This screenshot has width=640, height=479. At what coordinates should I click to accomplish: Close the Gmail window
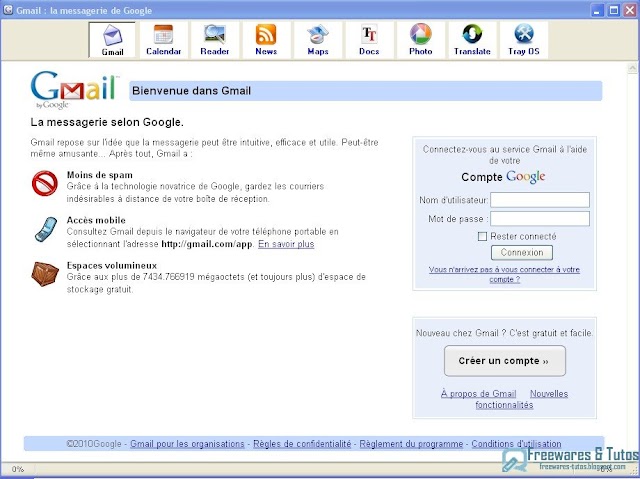630,10
